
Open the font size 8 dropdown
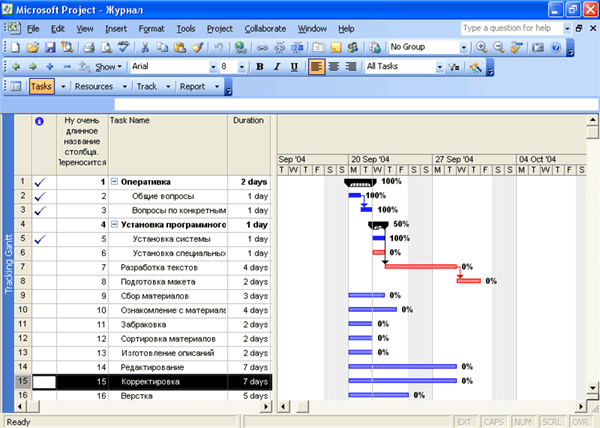point(241,67)
